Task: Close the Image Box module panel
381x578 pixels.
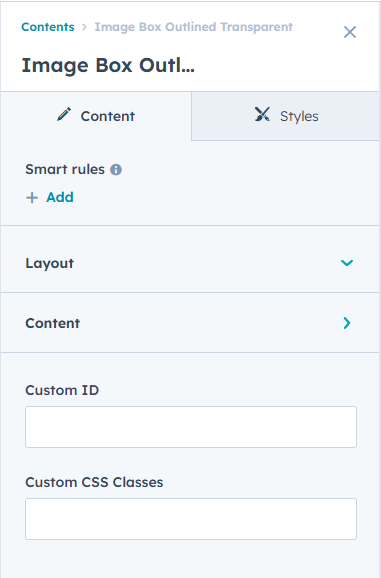Action: [x=350, y=32]
